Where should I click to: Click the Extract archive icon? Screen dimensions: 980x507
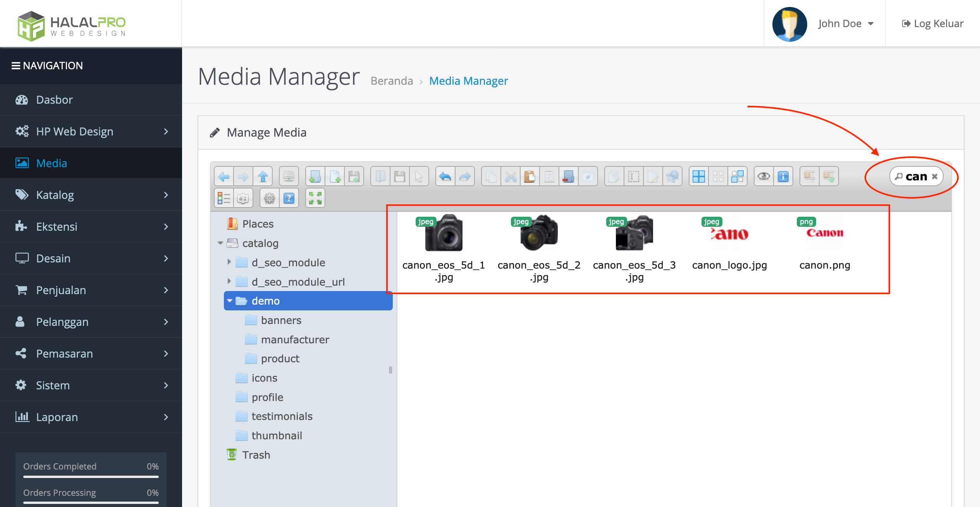tap(810, 177)
